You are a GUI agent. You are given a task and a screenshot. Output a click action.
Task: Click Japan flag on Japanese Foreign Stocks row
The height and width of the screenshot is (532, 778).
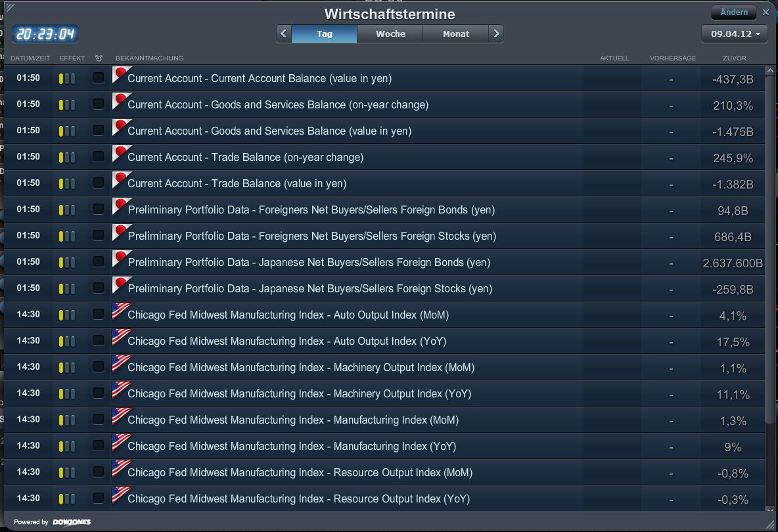pyautogui.click(x=122, y=285)
